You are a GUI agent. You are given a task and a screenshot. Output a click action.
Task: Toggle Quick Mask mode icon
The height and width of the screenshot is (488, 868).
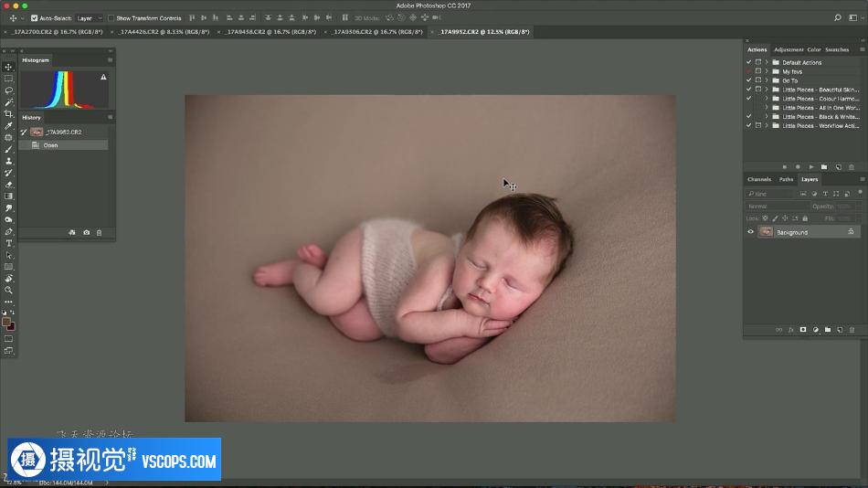point(8,338)
